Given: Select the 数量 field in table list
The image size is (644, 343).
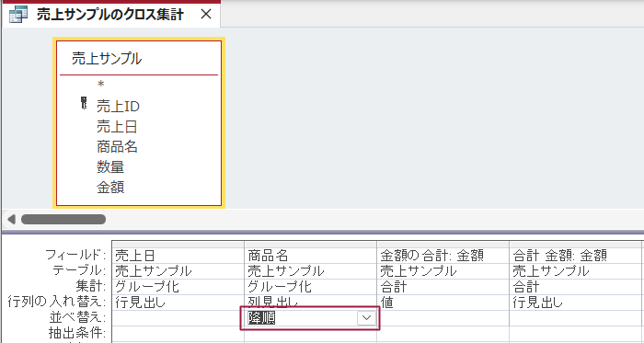Looking at the screenshot, I should pyautogui.click(x=110, y=167).
